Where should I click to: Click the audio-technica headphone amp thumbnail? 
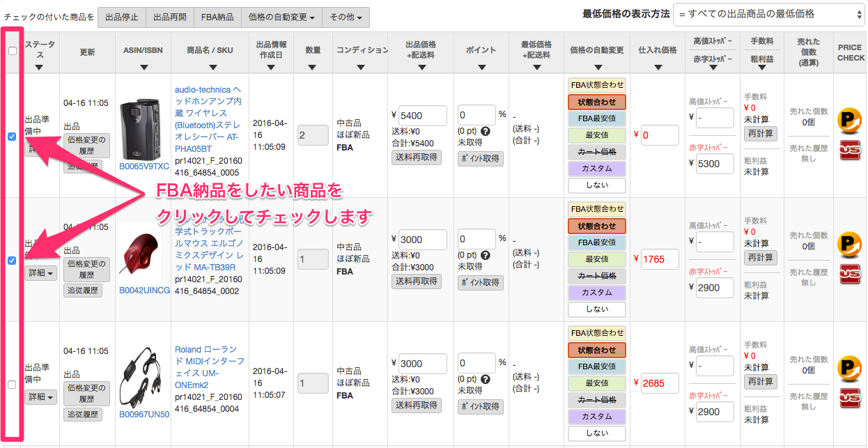coord(142,129)
